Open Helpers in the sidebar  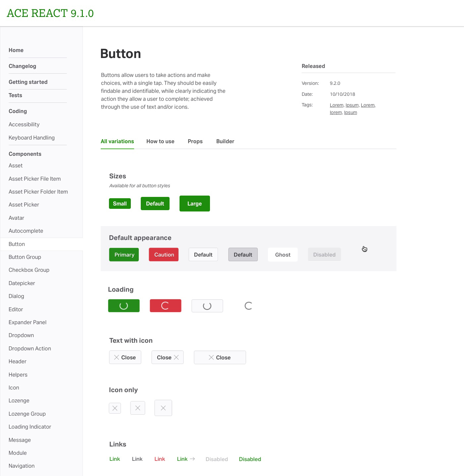pos(18,375)
